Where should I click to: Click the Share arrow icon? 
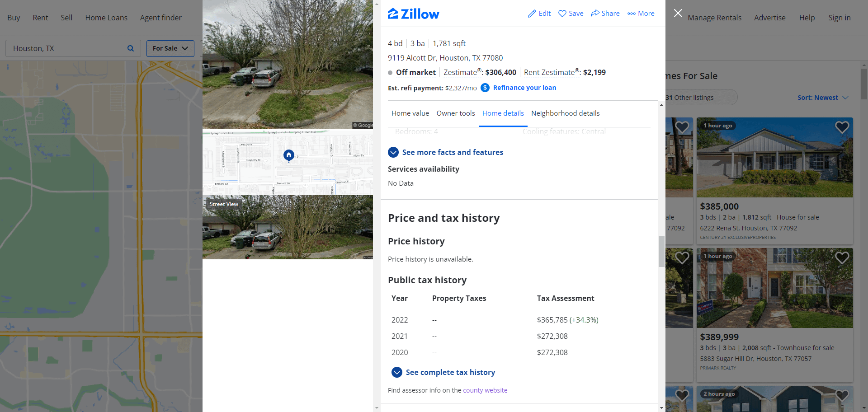click(x=595, y=13)
